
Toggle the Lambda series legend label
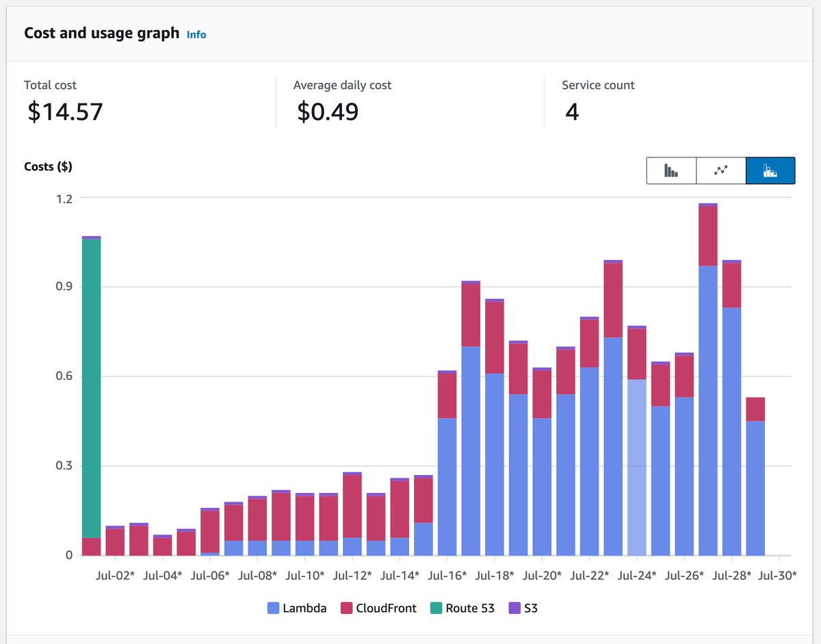point(304,608)
